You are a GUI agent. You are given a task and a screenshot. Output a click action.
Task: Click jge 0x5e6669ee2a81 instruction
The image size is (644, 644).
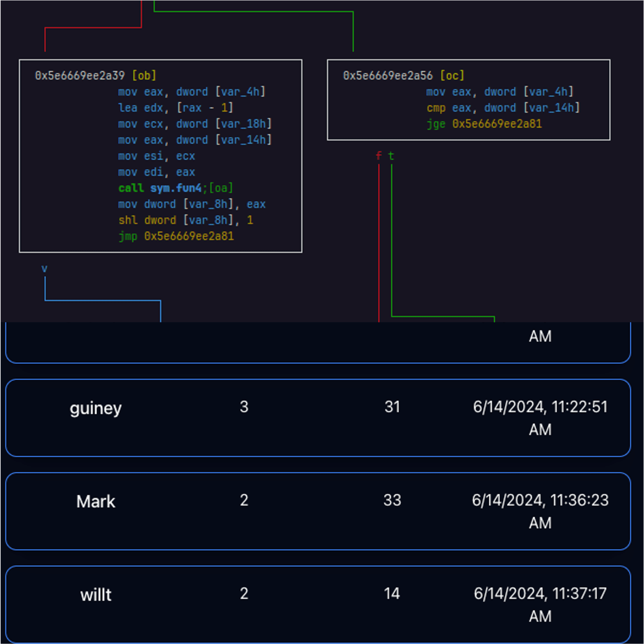(x=484, y=124)
